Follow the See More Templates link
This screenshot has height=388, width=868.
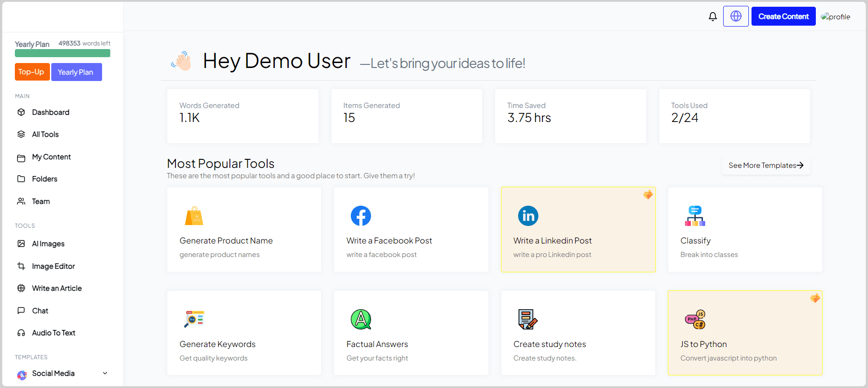(x=765, y=165)
